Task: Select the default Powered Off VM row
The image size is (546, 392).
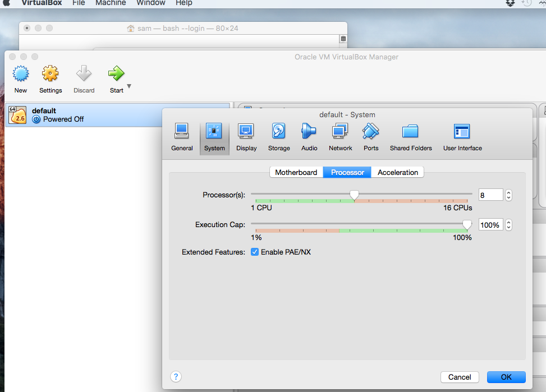Action: pyautogui.click(x=117, y=115)
